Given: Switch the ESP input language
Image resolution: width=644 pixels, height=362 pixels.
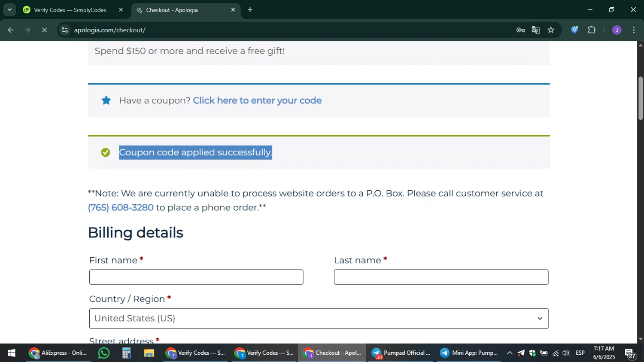Looking at the screenshot, I should click(x=580, y=353).
